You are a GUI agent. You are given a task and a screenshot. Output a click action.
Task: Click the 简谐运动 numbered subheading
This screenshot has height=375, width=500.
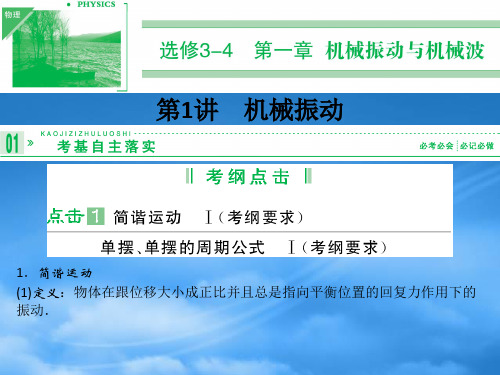pos(54,273)
